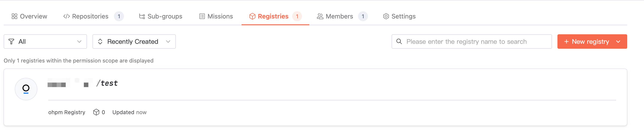Open the All filter dropdown
The width and height of the screenshot is (644, 134).
tap(45, 42)
